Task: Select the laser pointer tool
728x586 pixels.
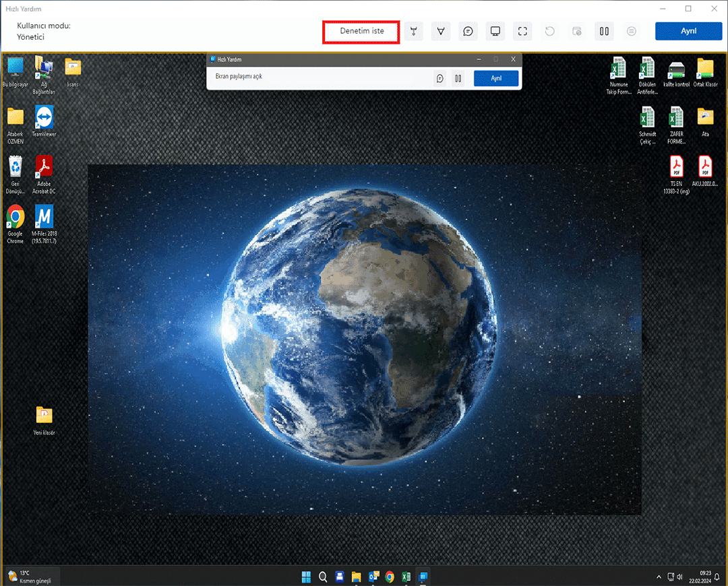Action: tap(413, 32)
